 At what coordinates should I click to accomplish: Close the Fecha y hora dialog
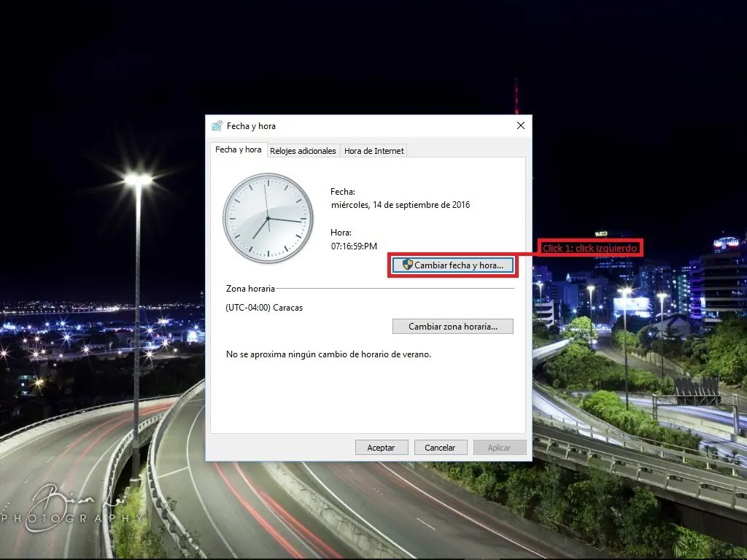click(521, 125)
